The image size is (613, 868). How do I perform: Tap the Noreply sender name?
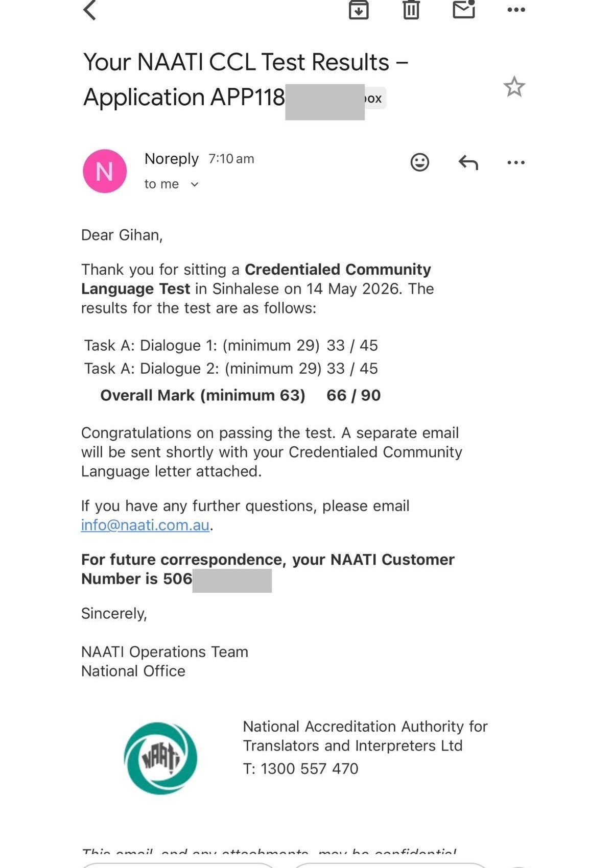pos(172,159)
